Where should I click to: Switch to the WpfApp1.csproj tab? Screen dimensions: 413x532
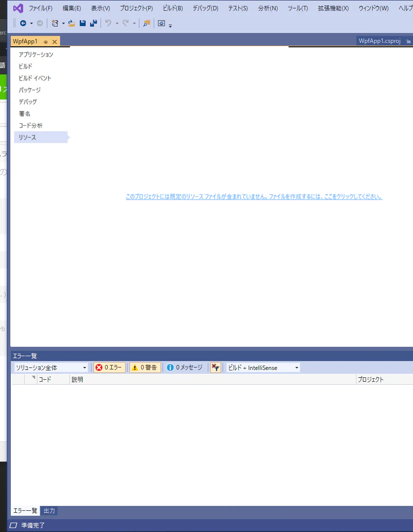click(x=380, y=41)
